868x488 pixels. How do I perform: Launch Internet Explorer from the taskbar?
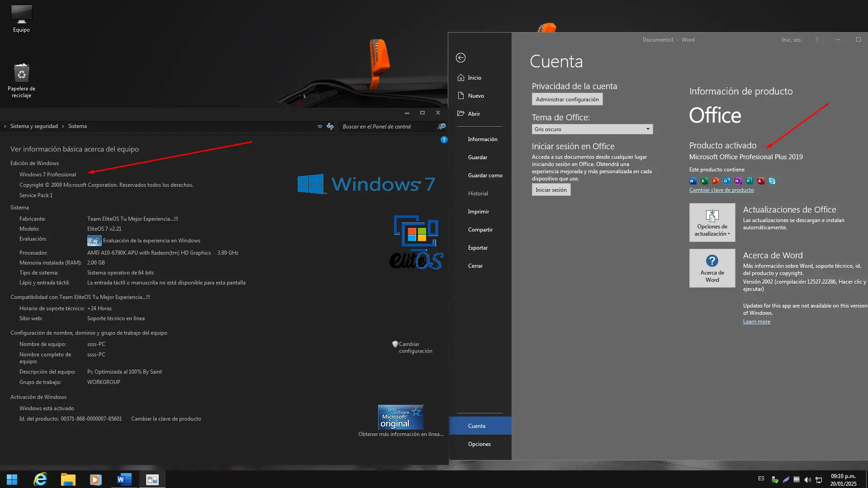coord(40,479)
